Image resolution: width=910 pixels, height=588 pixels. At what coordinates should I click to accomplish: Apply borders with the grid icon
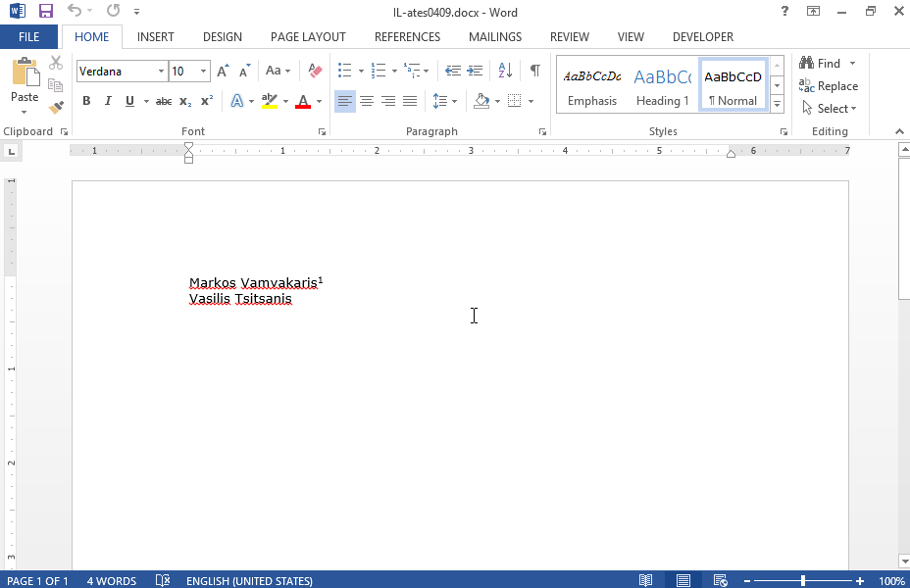coord(514,102)
